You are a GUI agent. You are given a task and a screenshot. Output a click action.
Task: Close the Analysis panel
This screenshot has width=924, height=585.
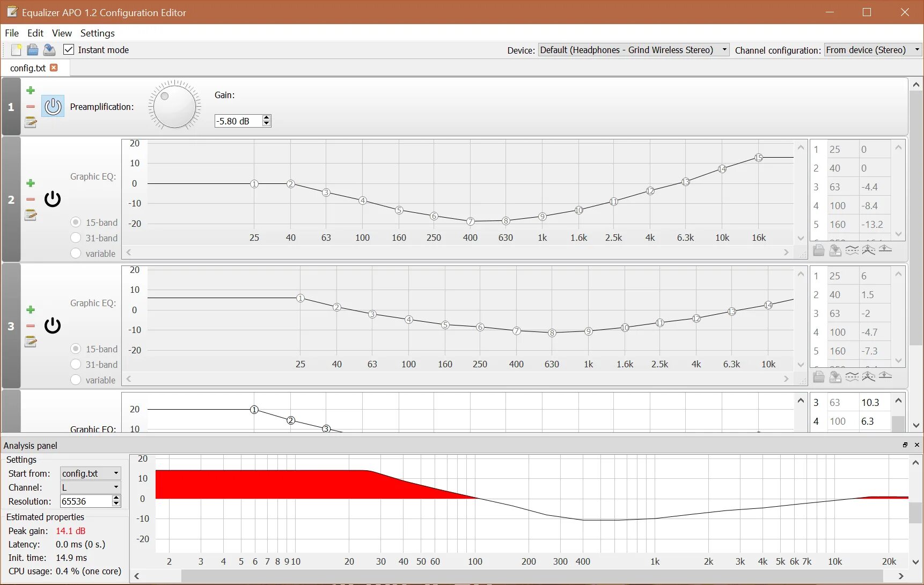click(x=916, y=445)
